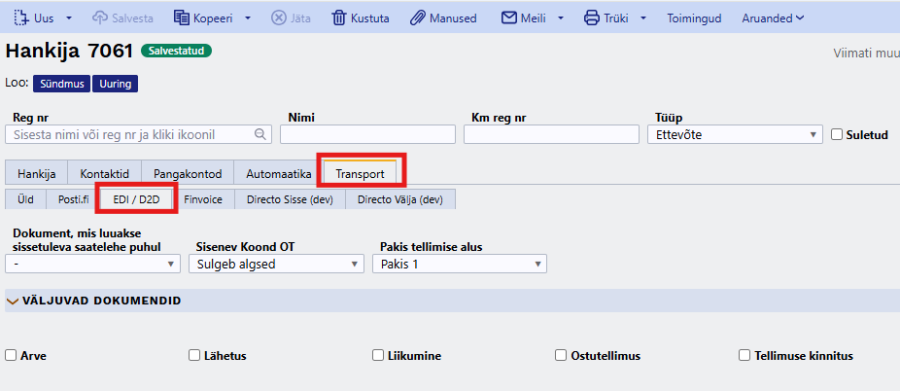
Task: Create an Uuring inquiry
Action: 115,84
